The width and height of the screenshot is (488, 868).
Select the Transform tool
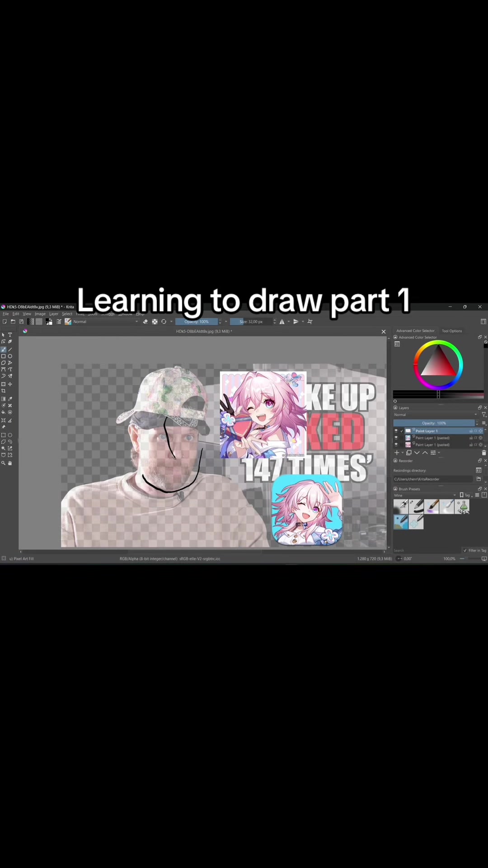click(x=3, y=384)
